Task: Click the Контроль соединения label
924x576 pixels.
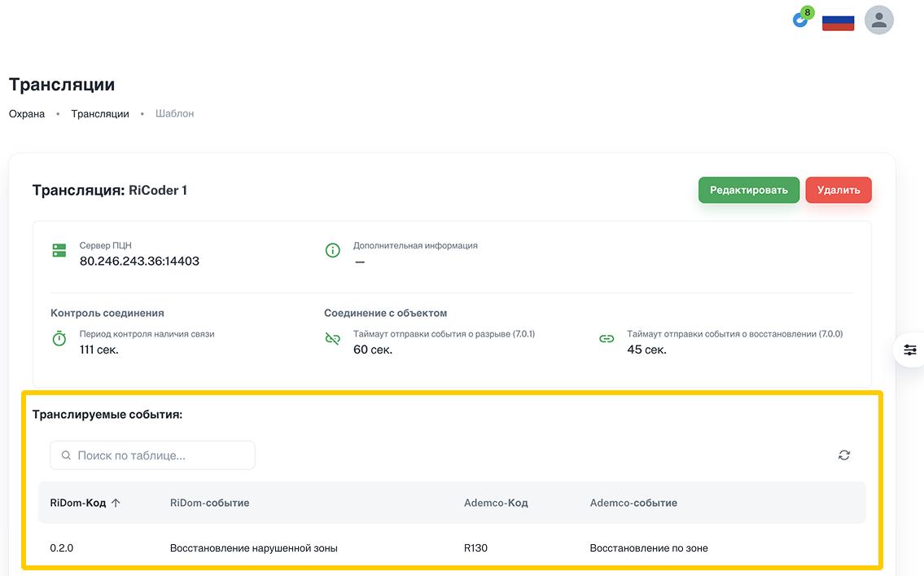Action: click(x=107, y=313)
